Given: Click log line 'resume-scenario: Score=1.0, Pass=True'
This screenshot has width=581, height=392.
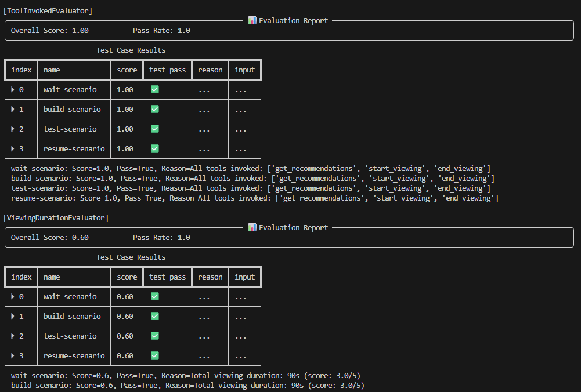Looking at the screenshot, I should point(255,198).
